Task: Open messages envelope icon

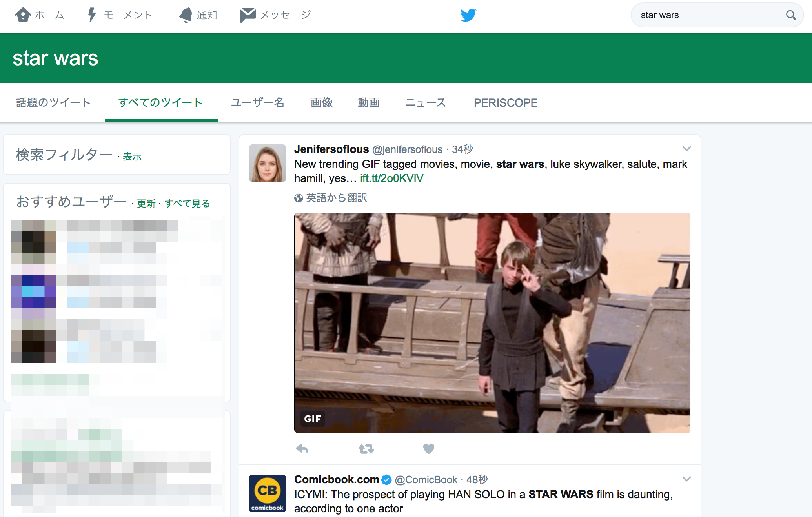Action: 248,15
